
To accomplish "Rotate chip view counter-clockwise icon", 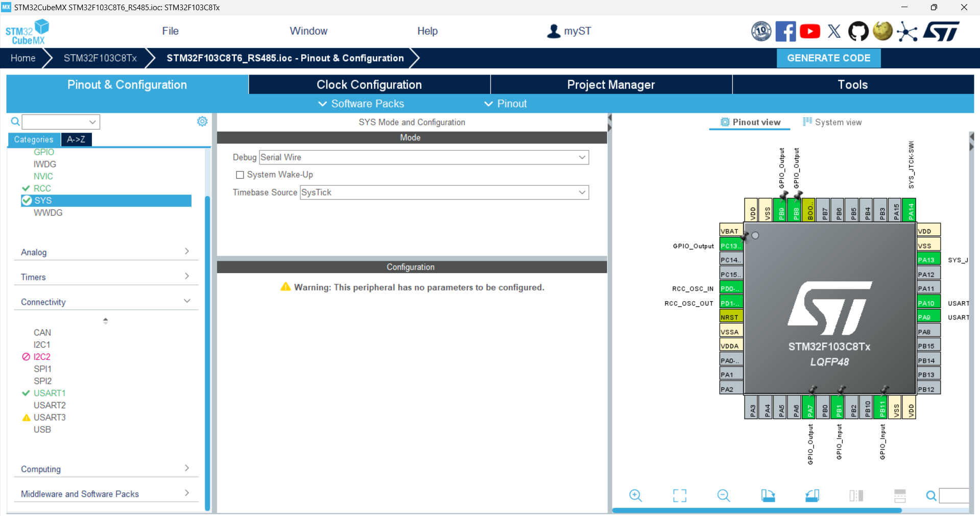I will tap(812, 495).
